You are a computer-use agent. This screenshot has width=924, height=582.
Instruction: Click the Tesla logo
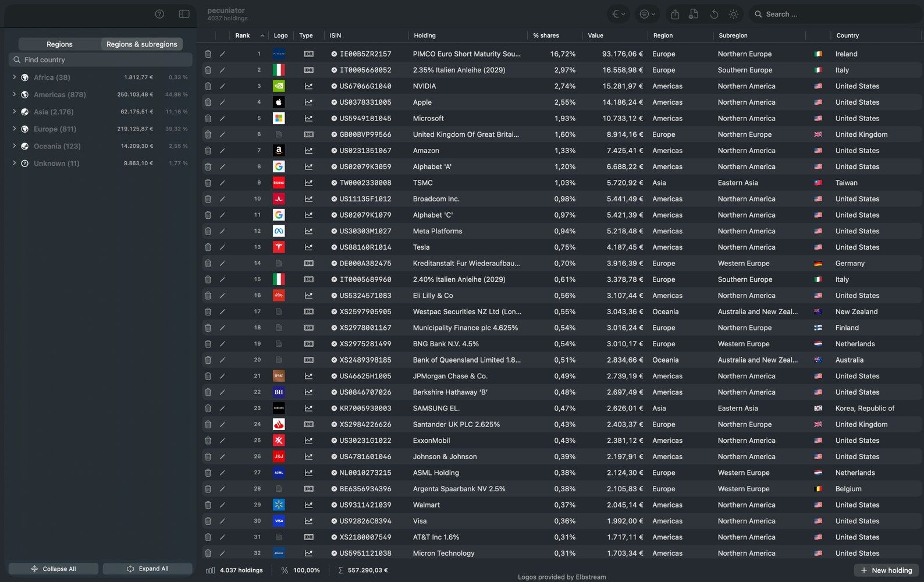click(279, 247)
